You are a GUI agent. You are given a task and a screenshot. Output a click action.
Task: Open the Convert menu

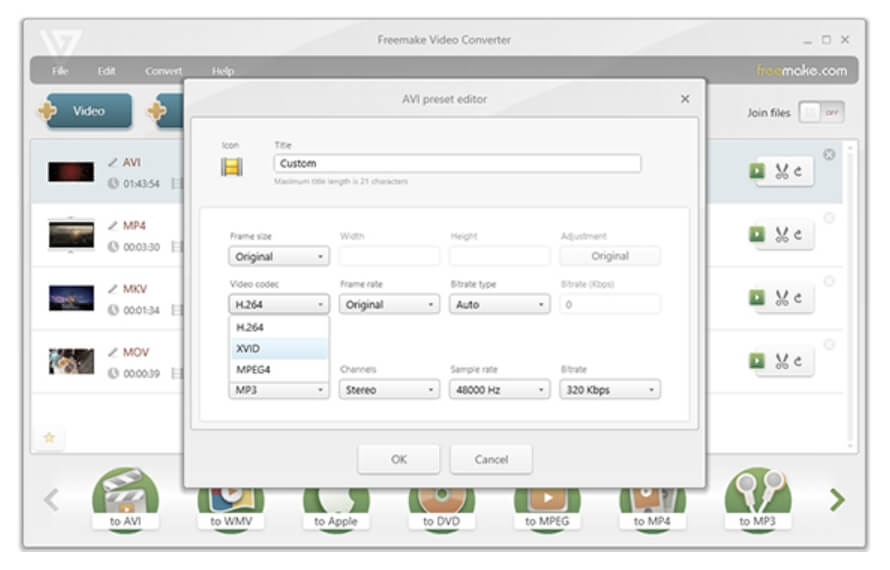pyautogui.click(x=163, y=71)
